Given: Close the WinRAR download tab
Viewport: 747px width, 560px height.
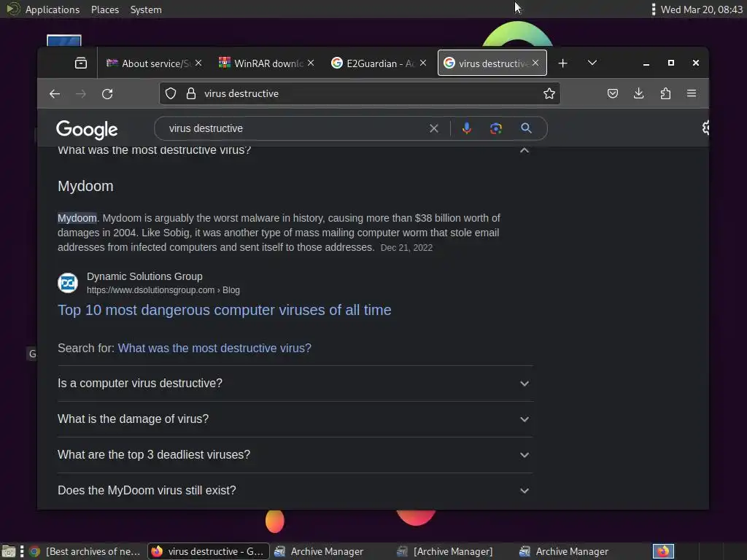Looking at the screenshot, I should coord(311,63).
